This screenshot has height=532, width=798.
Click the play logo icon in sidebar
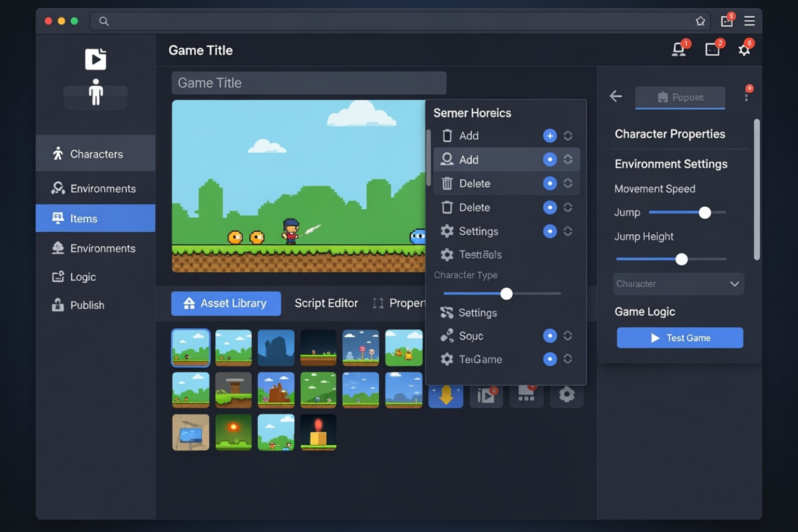96,59
